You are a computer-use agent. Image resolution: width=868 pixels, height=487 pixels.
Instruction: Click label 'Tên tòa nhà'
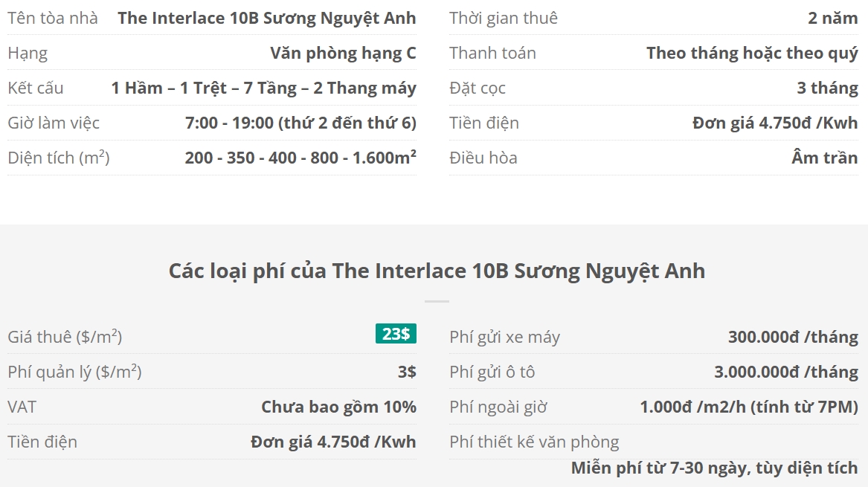click(x=53, y=19)
